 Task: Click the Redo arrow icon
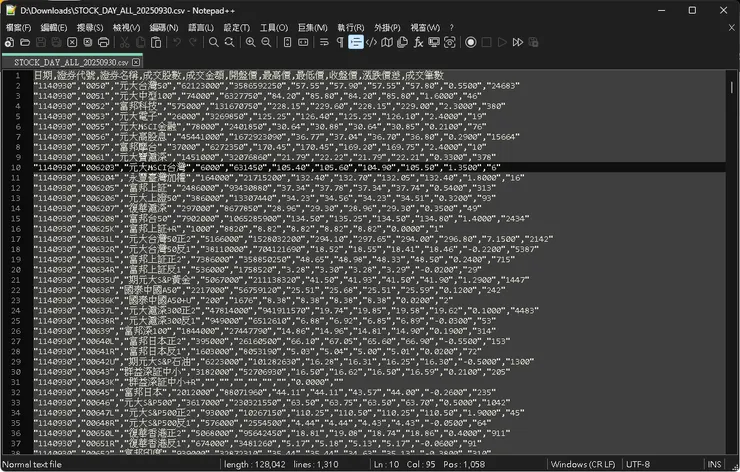click(193, 42)
